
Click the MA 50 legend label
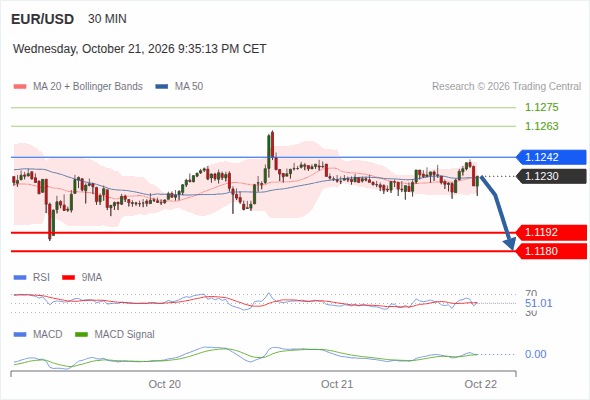(x=189, y=87)
